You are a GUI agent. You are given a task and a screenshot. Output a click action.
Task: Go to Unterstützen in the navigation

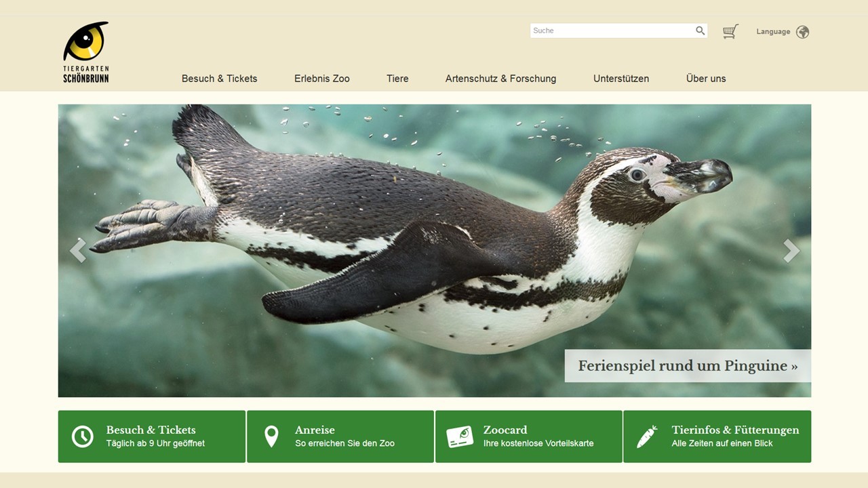pyautogui.click(x=621, y=79)
